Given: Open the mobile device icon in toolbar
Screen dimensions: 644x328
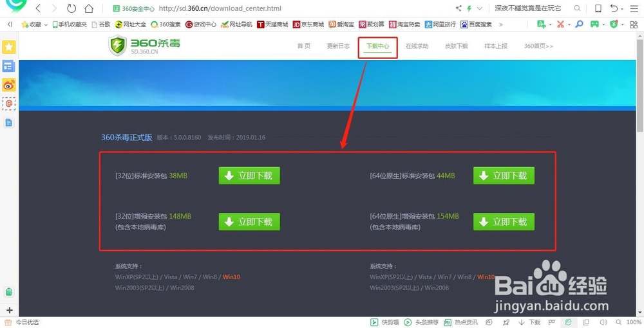Looking at the screenshot, I should click(598, 8).
